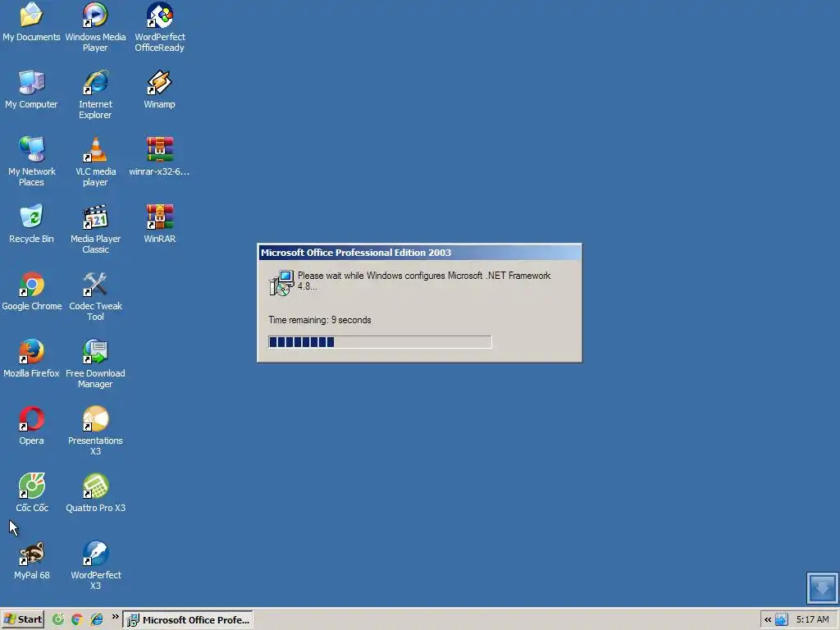
Task: Activate Microsoft Office Profe... taskbar button
Action: click(x=188, y=619)
